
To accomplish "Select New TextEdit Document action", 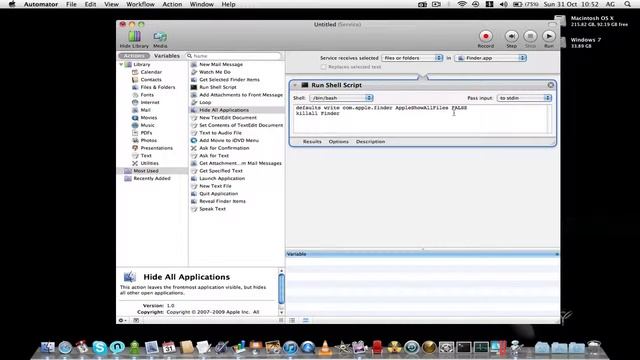I will 228,118.
